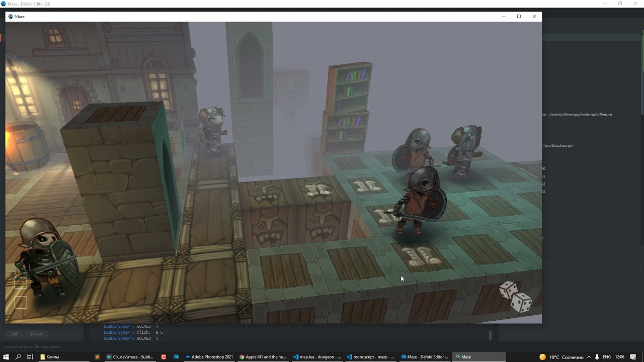Maximize the Maze game window

(519, 17)
